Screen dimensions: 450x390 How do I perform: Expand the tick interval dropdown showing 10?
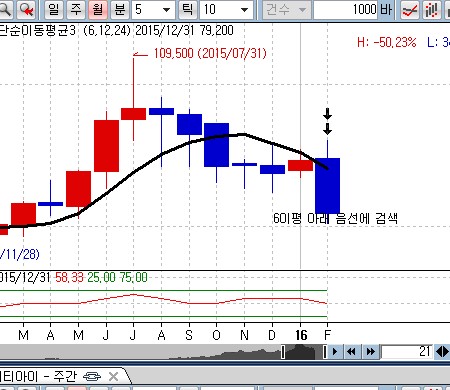pos(226,10)
